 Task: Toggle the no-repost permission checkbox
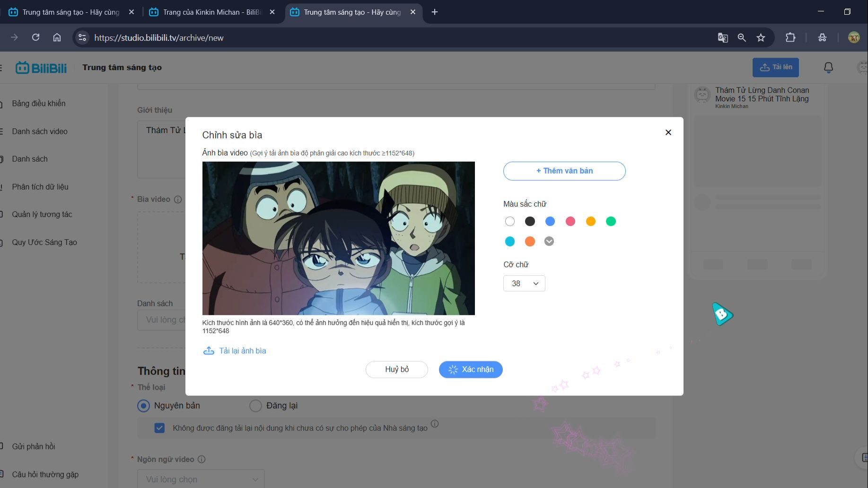pyautogui.click(x=159, y=428)
